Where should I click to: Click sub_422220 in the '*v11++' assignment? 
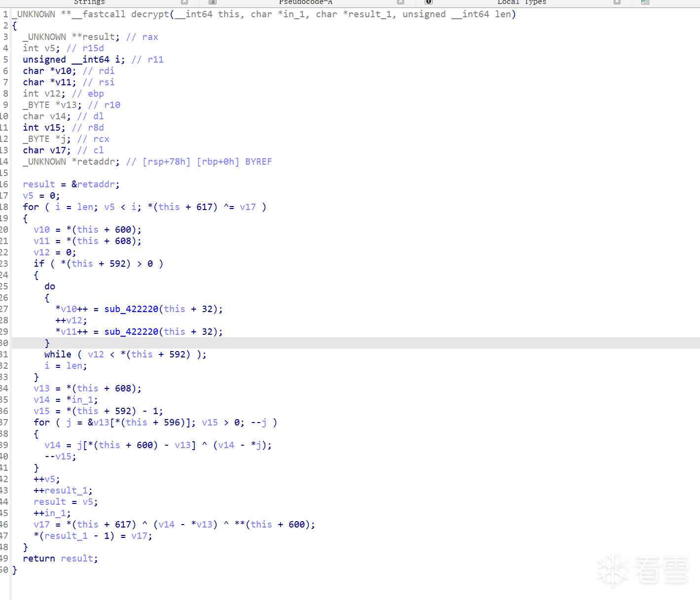131,332
